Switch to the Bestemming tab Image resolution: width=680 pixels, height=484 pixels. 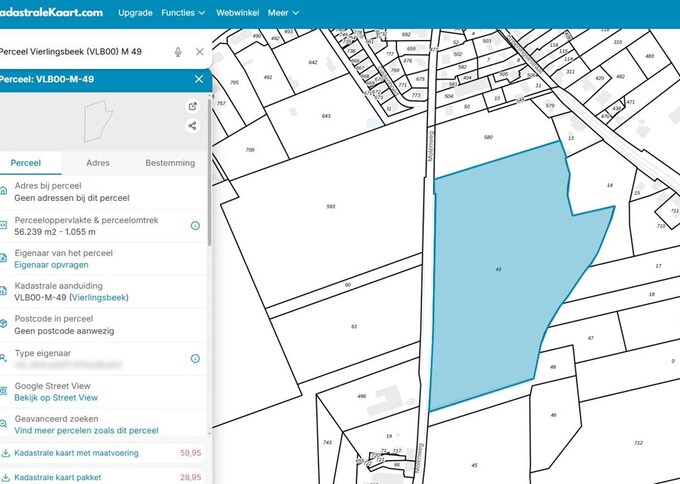[x=170, y=162]
